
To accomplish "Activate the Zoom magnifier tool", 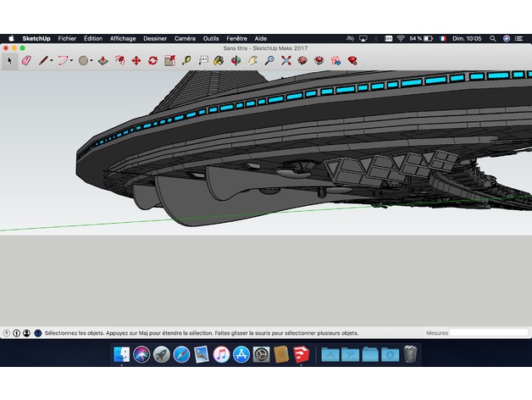I will tap(269, 61).
